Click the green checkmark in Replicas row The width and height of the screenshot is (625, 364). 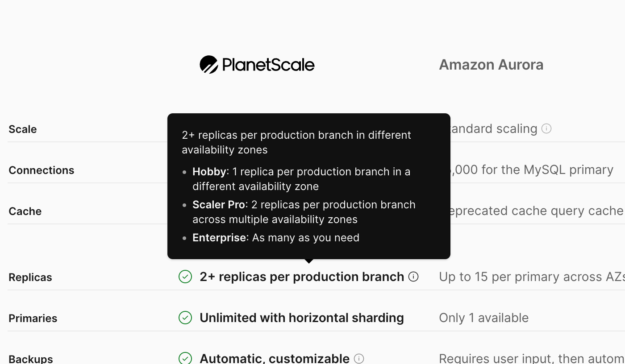185,277
